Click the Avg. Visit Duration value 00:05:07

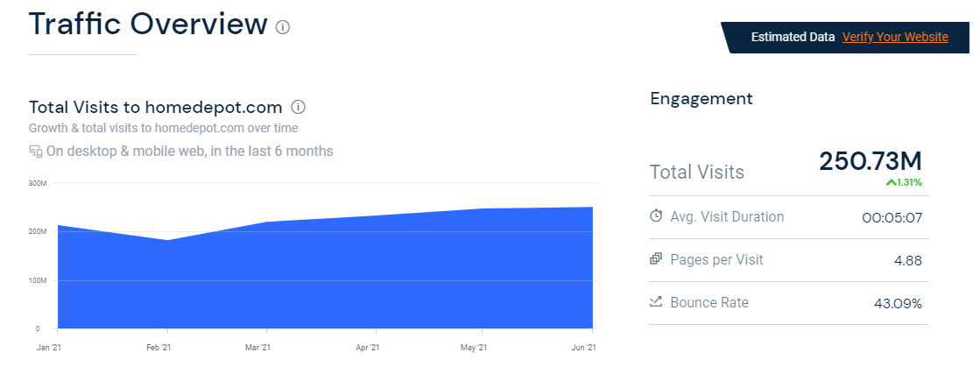tap(892, 217)
